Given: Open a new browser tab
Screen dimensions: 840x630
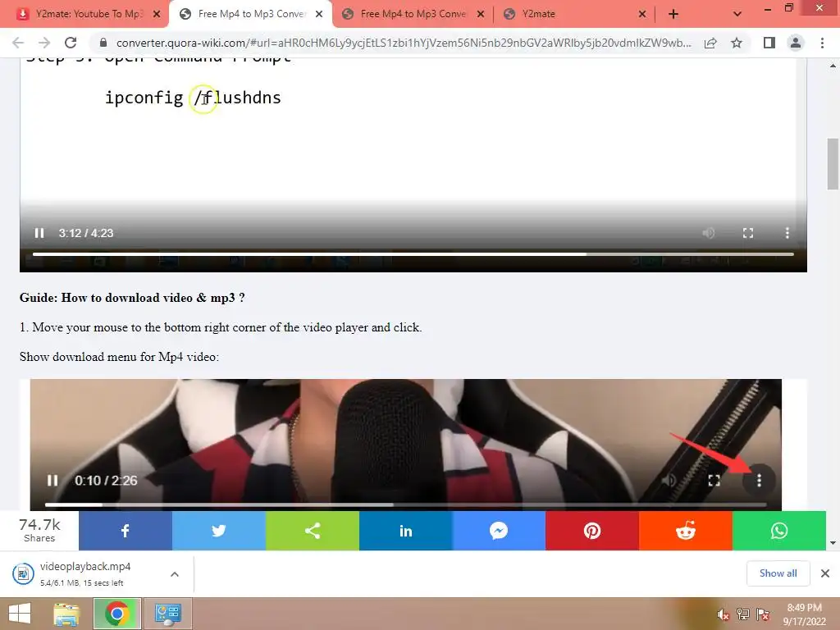Looking at the screenshot, I should coord(673,14).
